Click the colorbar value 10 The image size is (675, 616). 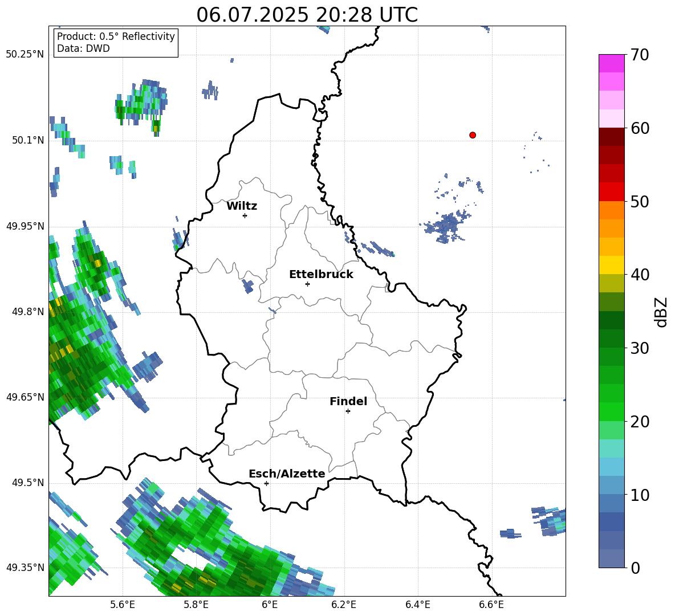[x=640, y=495]
